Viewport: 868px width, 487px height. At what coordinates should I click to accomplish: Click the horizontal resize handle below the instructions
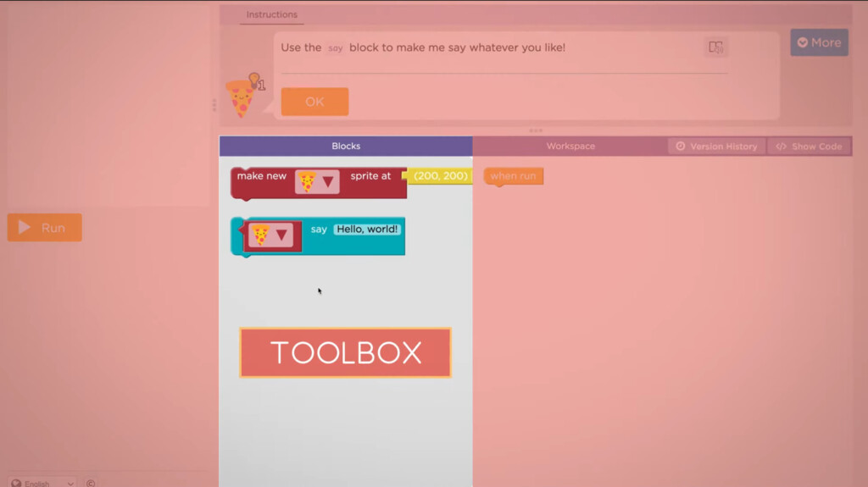tap(536, 130)
